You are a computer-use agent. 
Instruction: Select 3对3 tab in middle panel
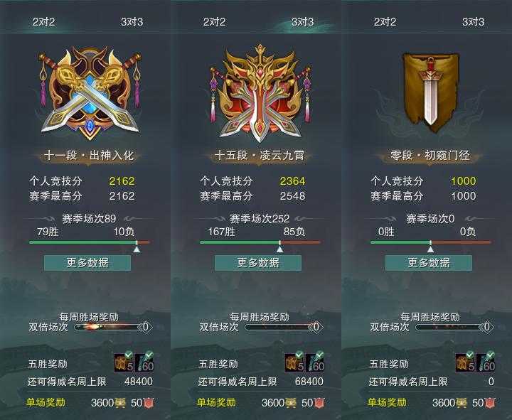(x=302, y=22)
